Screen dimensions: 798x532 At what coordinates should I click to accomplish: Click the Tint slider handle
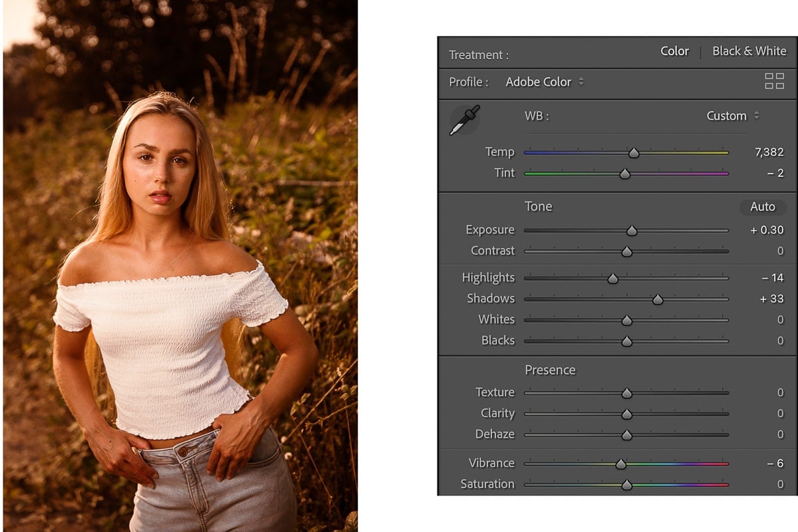pyautogui.click(x=624, y=174)
